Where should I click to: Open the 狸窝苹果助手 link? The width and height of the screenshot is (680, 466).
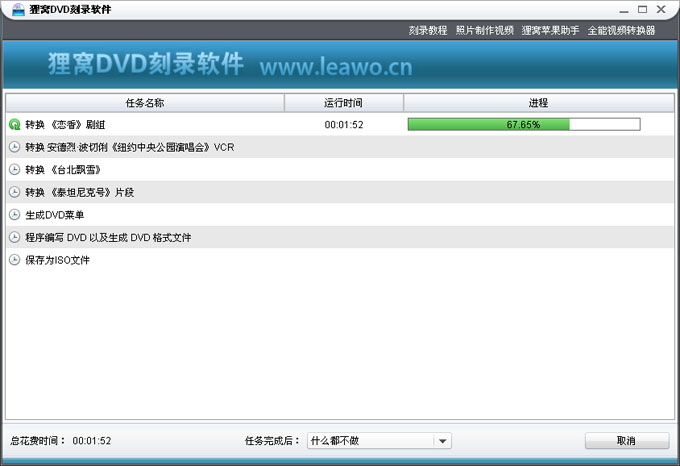pos(550,30)
